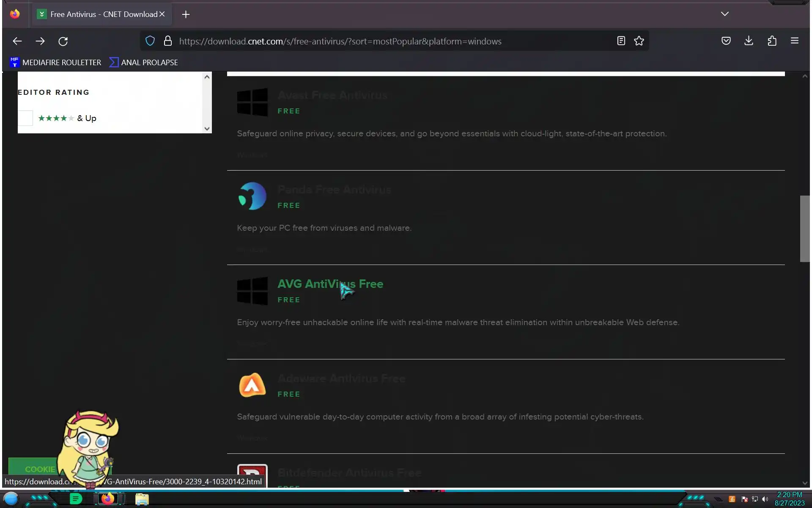Viewport: 812px width, 508px height.
Task: Save page to Pocket
Action: 726,41
